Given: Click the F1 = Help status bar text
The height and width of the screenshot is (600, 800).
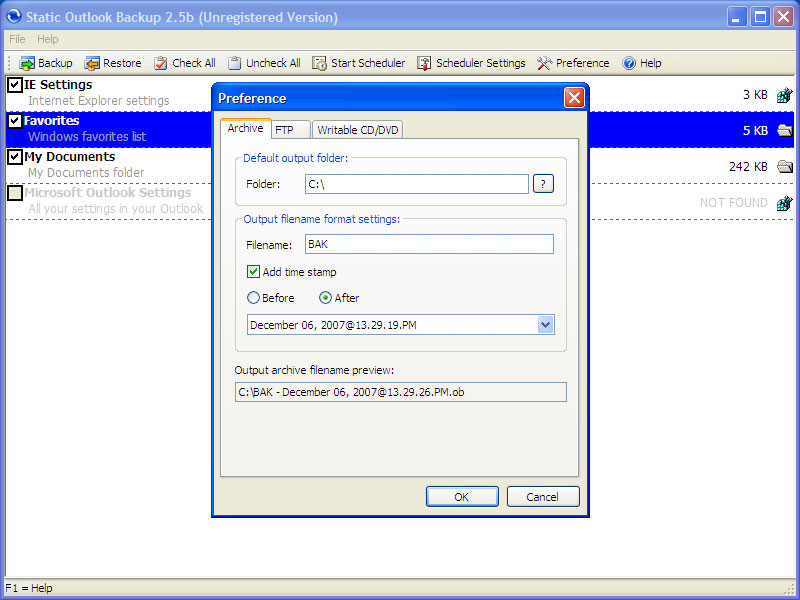Looking at the screenshot, I should 29,588.
